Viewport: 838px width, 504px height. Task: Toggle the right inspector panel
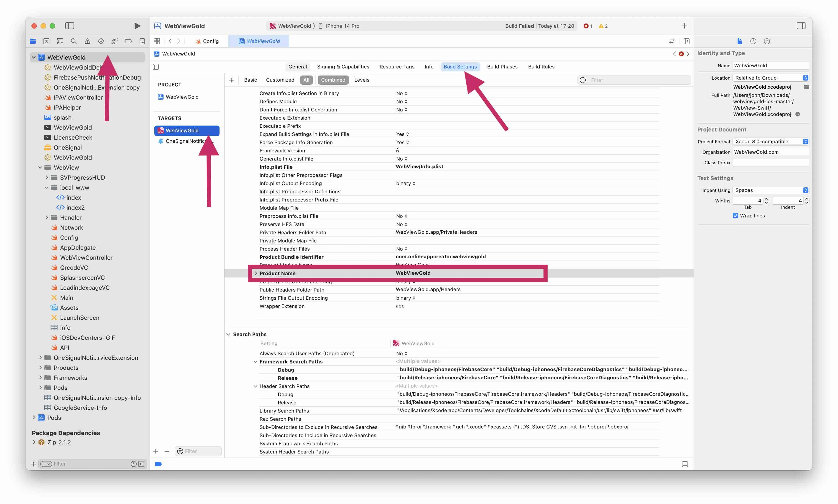click(801, 26)
